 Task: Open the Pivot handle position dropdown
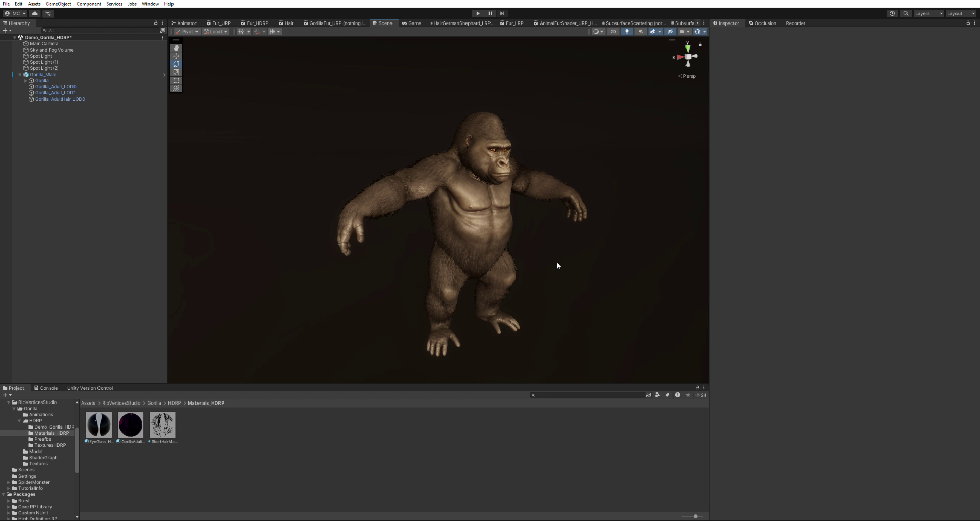187,32
